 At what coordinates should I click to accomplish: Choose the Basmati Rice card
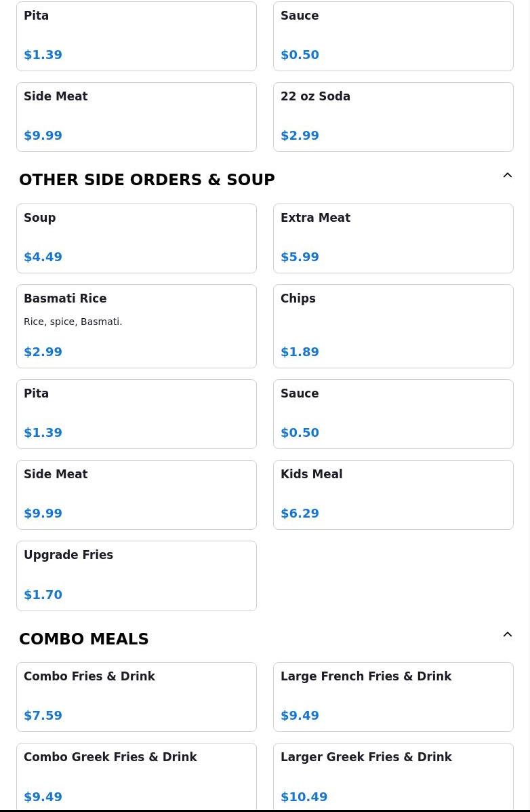[x=137, y=326]
